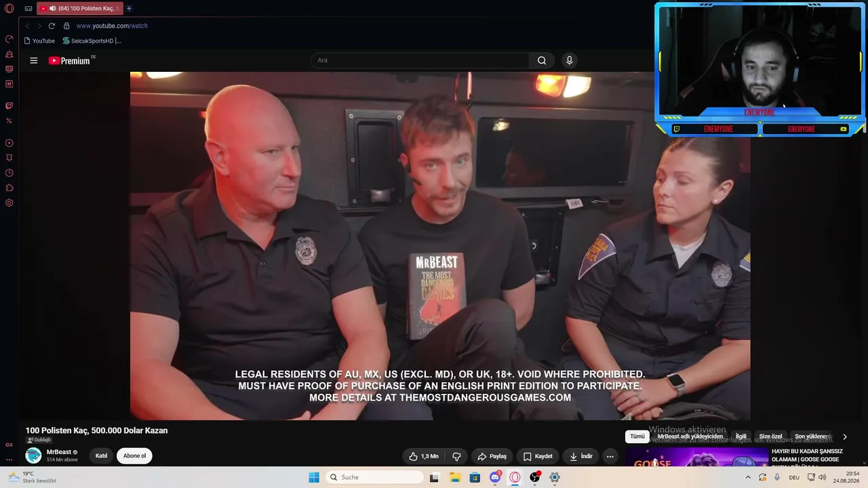Viewport: 868px width, 488px height.
Task: Click the address bar URL
Action: click(112, 26)
